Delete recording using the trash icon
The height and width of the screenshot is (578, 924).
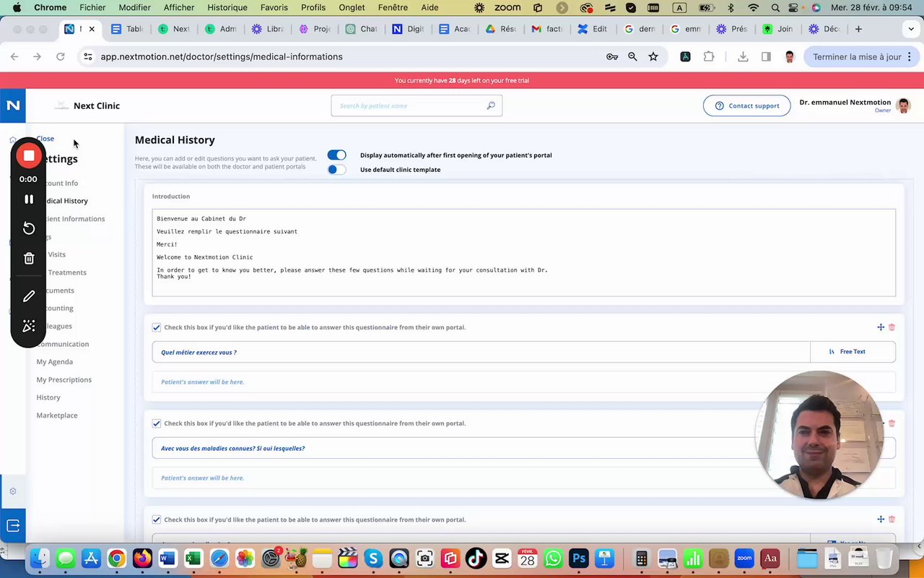[x=29, y=258]
